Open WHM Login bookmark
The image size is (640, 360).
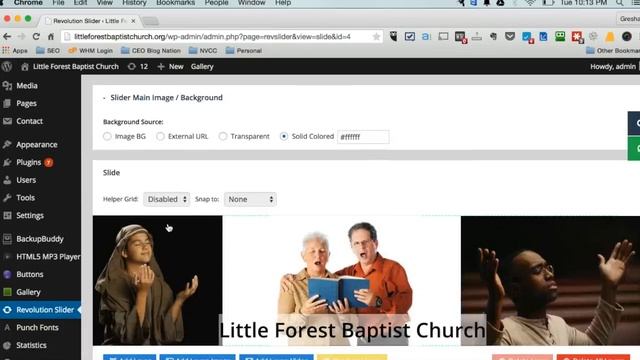pyautogui.click(x=91, y=51)
